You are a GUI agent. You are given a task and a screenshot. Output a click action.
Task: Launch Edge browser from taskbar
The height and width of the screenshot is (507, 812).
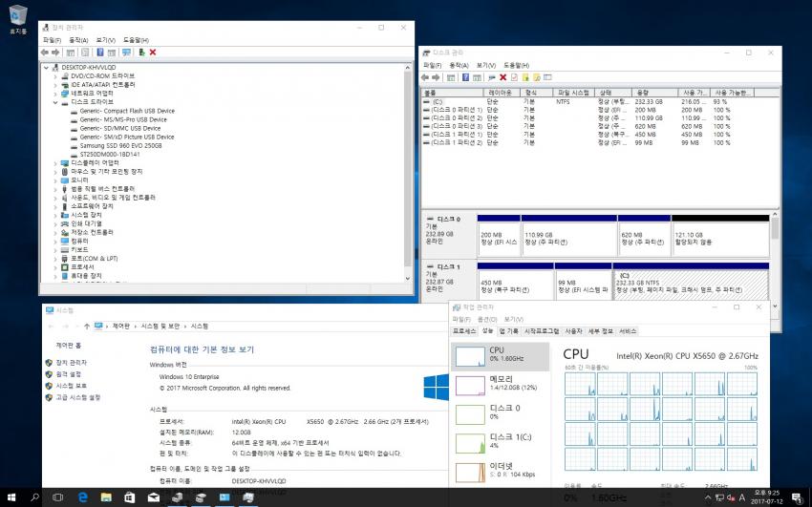83,497
